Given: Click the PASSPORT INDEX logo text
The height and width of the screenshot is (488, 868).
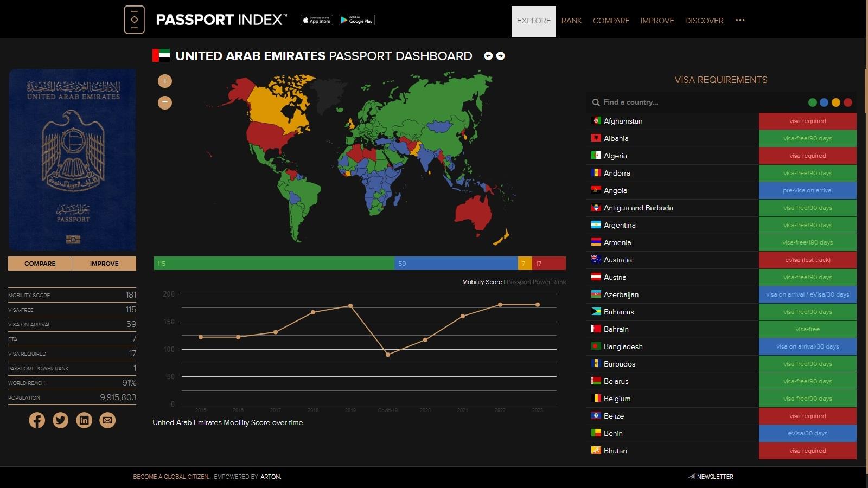Looking at the screenshot, I should click(x=221, y=20).
